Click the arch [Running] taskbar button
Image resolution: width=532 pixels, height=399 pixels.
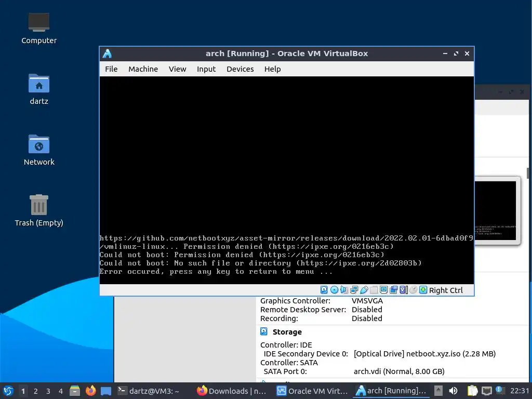tap(391, 391)
